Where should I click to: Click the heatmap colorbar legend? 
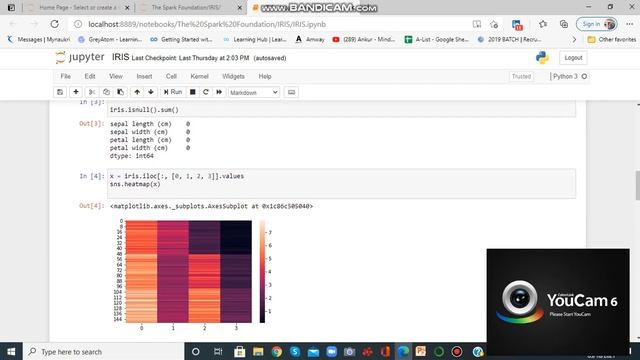(x=262, y=271)
